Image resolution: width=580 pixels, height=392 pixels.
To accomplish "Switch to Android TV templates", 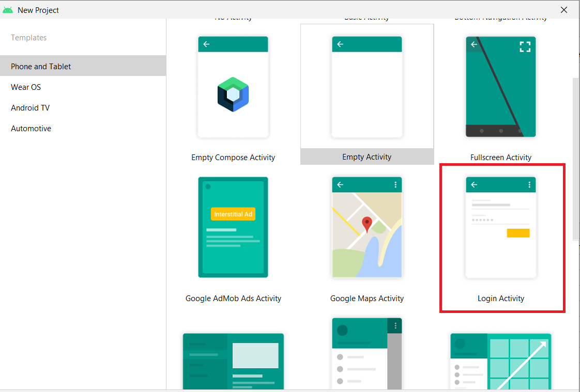I will tap(83, 108).
